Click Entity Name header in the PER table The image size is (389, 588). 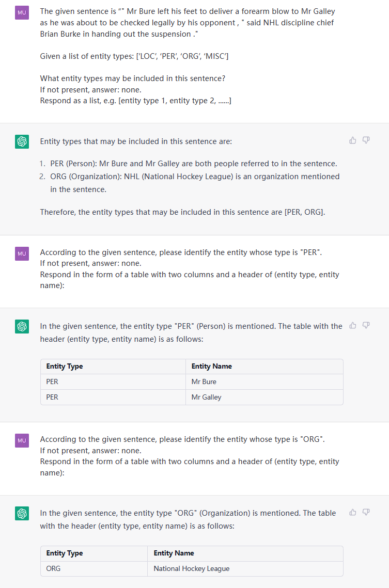(212, 367)
